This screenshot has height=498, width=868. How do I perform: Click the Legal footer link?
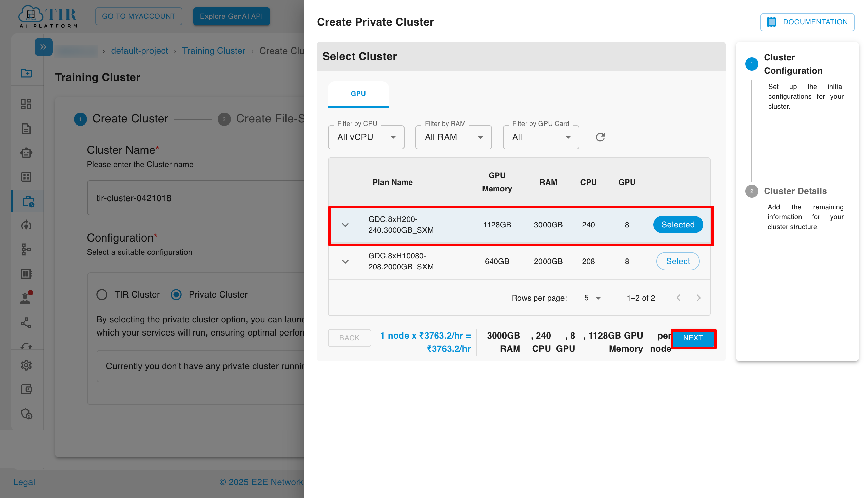pyautogui.click(x=24, y=482)
